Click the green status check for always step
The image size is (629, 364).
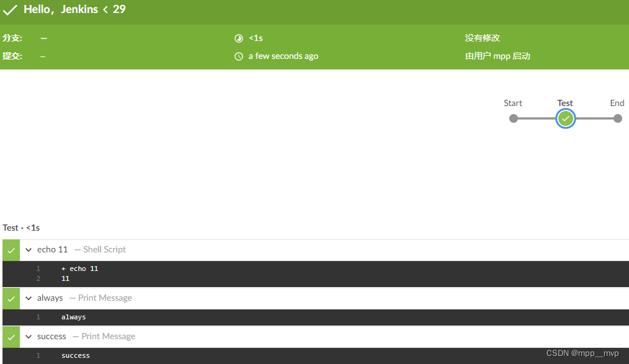click(x=11, y=299)
